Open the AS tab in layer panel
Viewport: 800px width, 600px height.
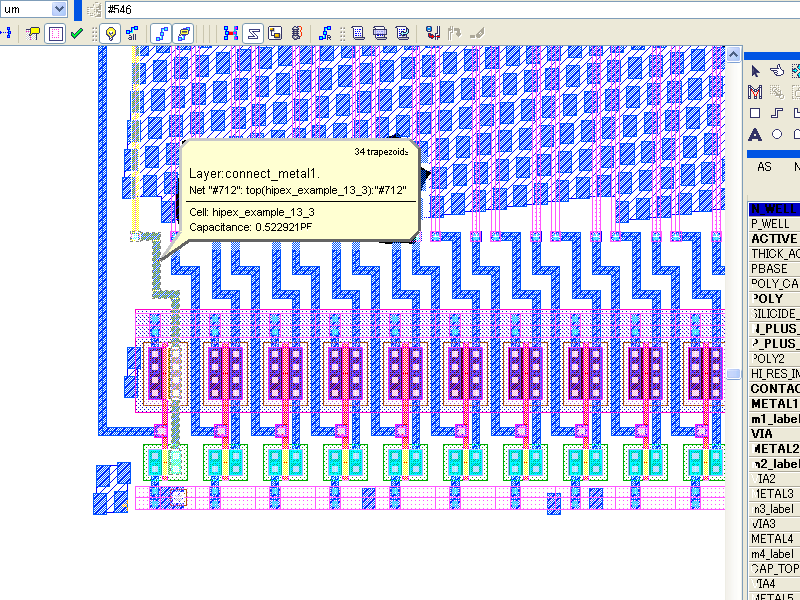(x=764, y=167)
